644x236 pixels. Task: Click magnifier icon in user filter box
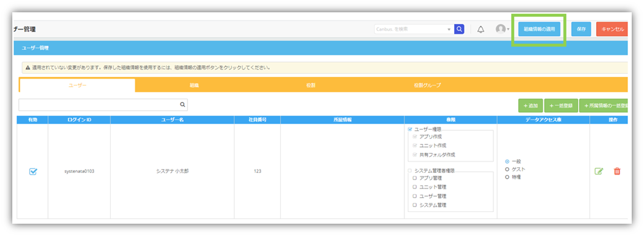(x=183, y=104)
